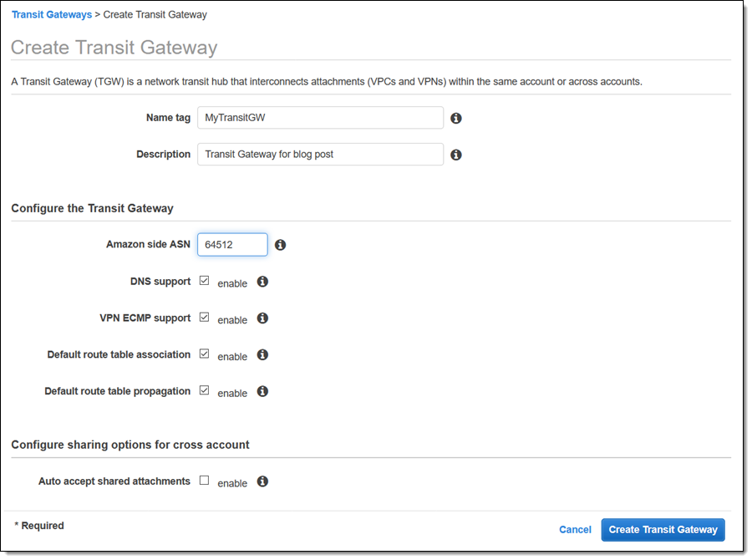The image size is (752, 560).
Task: Uncheck Default route table propagation checkbox
Action: click(x=204, y=390)
